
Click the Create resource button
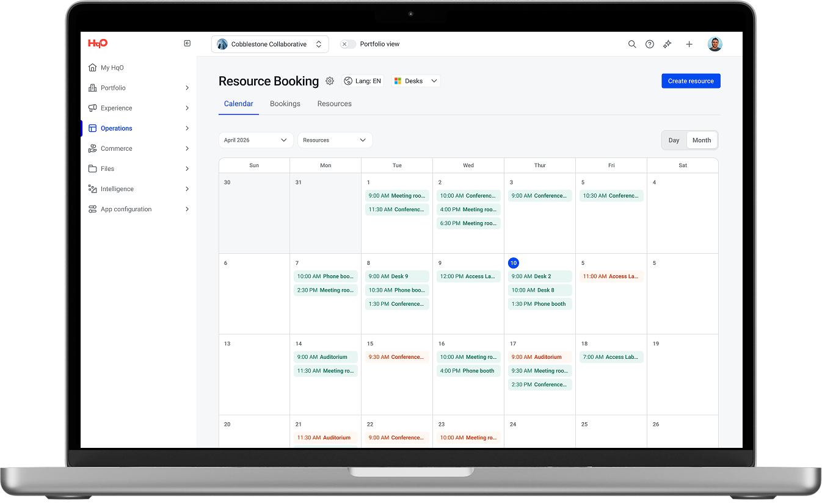click(691, 81)
